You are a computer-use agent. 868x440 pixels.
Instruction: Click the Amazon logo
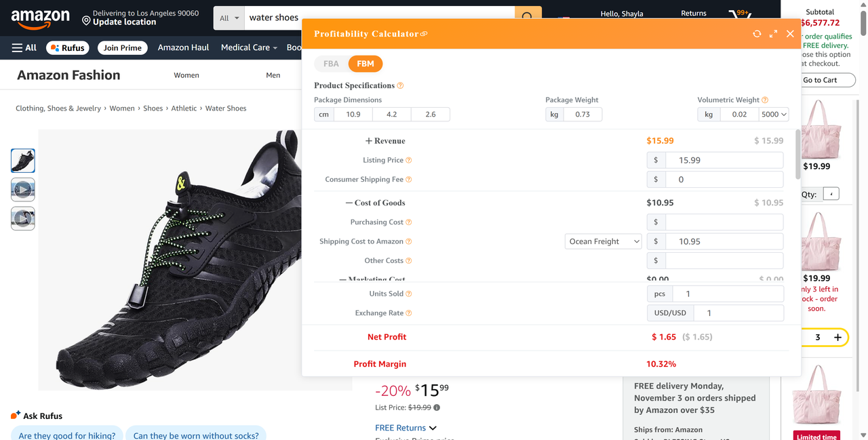pos(40,18)
